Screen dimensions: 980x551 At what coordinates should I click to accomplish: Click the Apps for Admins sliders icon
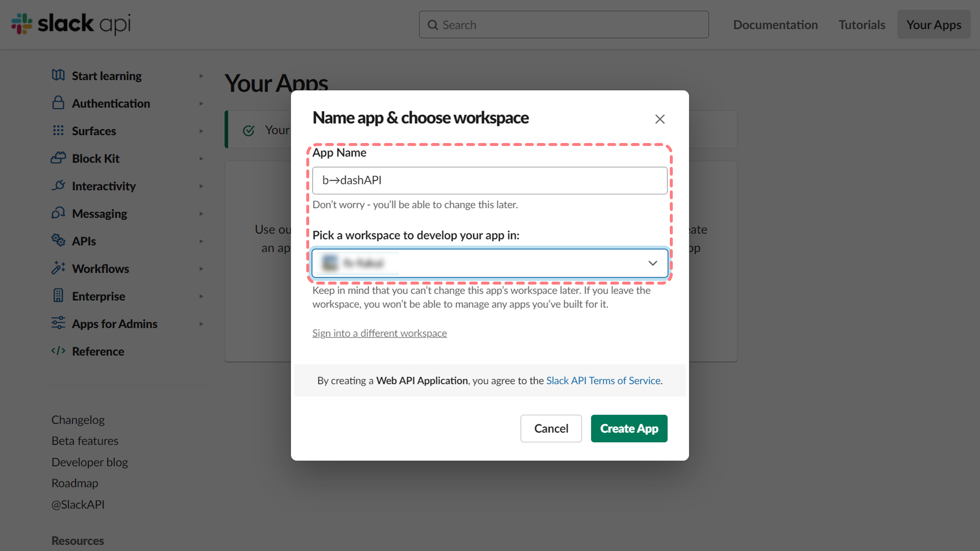pyautogui.click(x=58, y=323)
